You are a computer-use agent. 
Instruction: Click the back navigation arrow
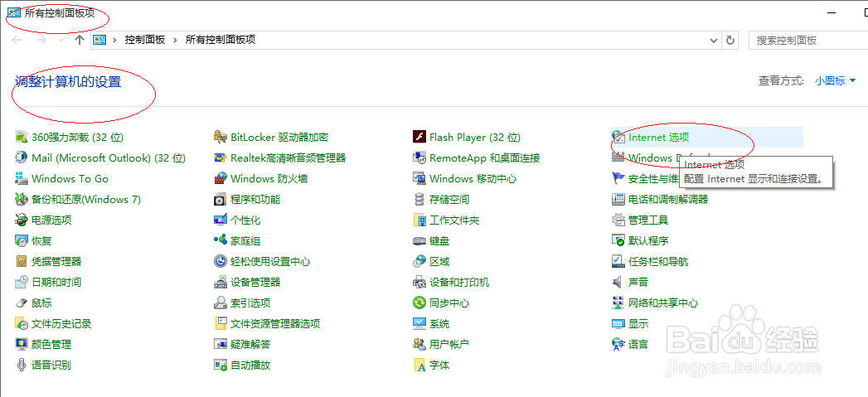pyautogui.click(x=17, y=40)
